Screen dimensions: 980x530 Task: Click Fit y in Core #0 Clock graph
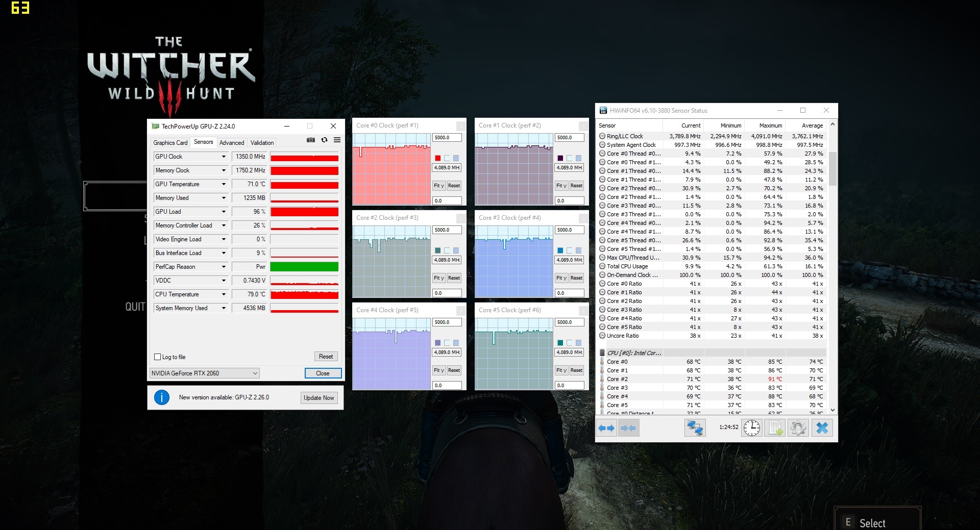(439, 186)
